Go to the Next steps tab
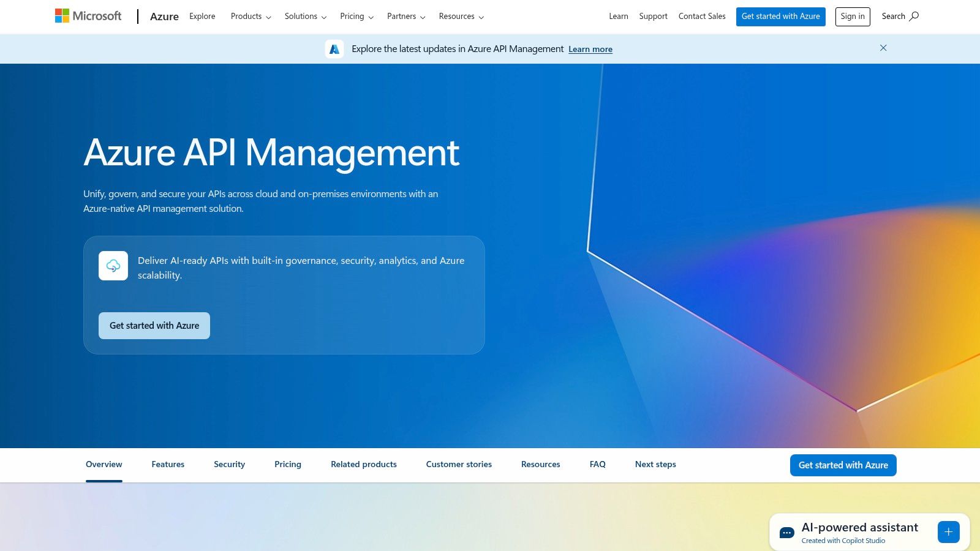 (x=655, y=465)
